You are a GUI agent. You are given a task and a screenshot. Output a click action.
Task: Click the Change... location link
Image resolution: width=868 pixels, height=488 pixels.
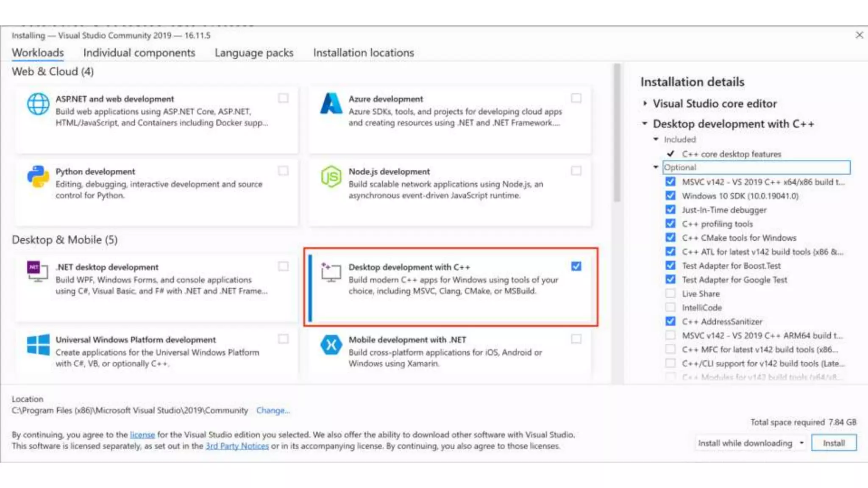pos(273,410)
